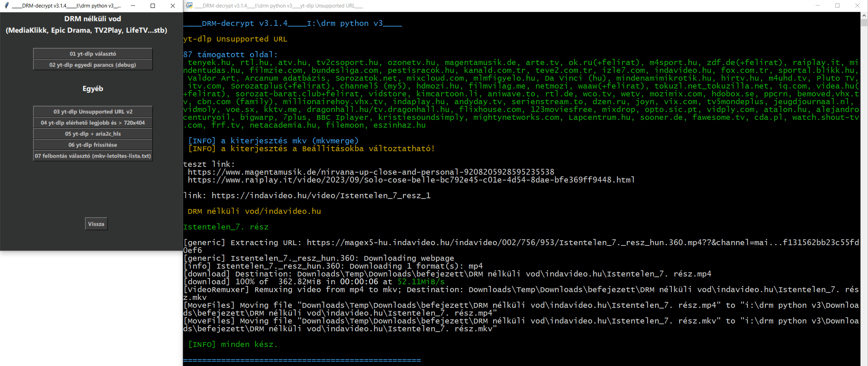Click the 'Egyéb' section heading

(93, 89)
